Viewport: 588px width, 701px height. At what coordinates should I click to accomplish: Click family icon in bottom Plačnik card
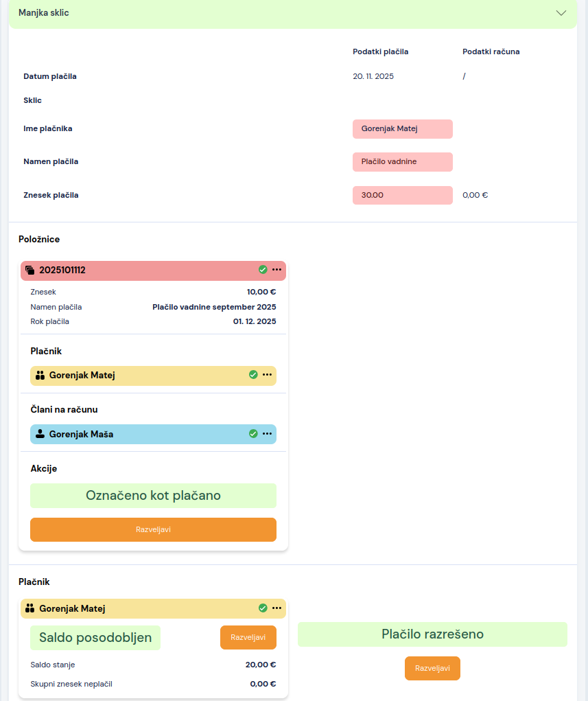pyautogui.click(x=30, y=608)
